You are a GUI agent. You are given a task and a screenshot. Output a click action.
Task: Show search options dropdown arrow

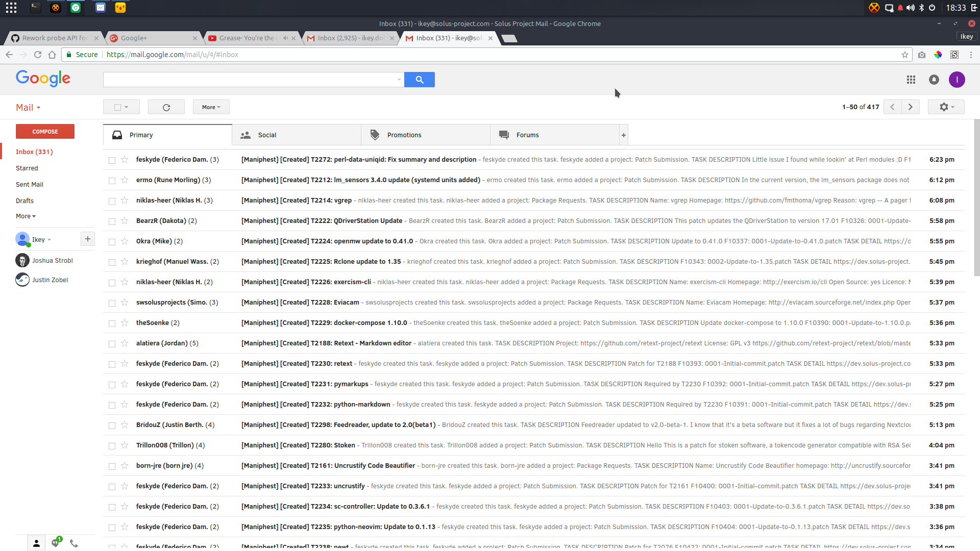[x=399, y=80]
